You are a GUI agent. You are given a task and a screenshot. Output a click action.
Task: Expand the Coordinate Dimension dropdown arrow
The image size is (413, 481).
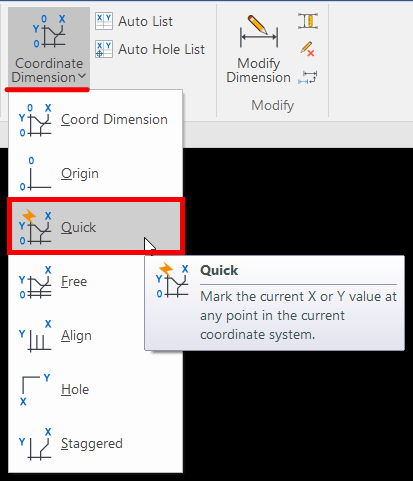pyautogui.click(x=82, y=77)
